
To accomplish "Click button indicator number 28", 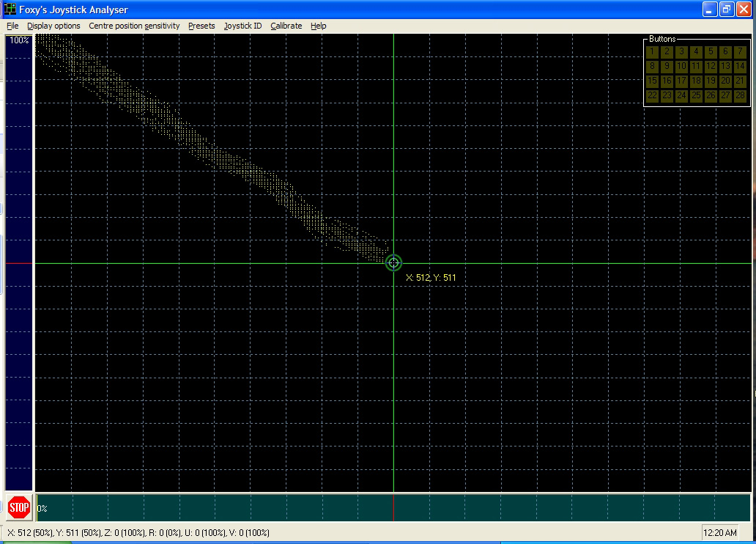I will pyautogui.click(x=740, y=95).
